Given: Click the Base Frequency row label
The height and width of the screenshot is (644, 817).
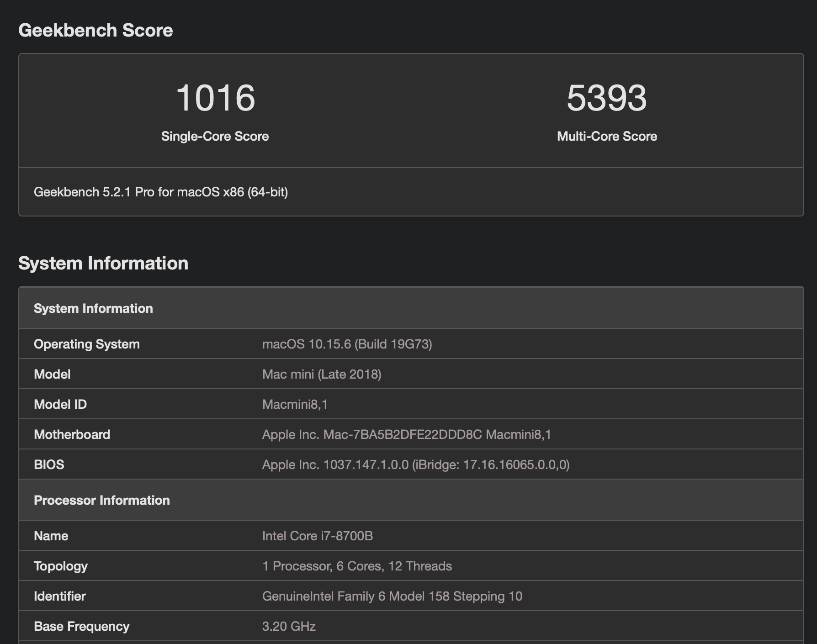Looking at the screenshot, I should (x=82, y=626).
